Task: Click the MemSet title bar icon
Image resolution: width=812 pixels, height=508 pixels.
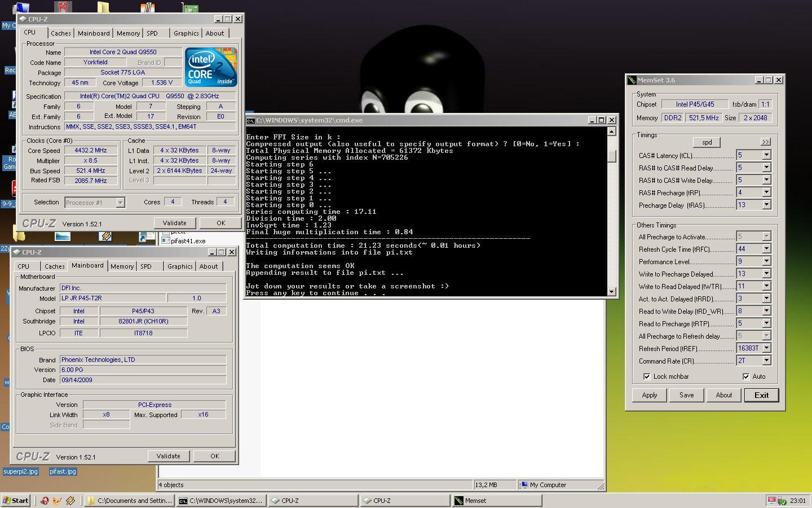Action: (x=632, y=80)
